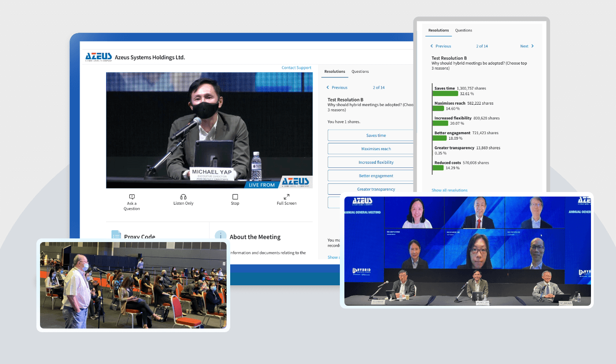Select the Resolutions tab on the tablet
Screen dimensions: 616x364
pos(438,30)
